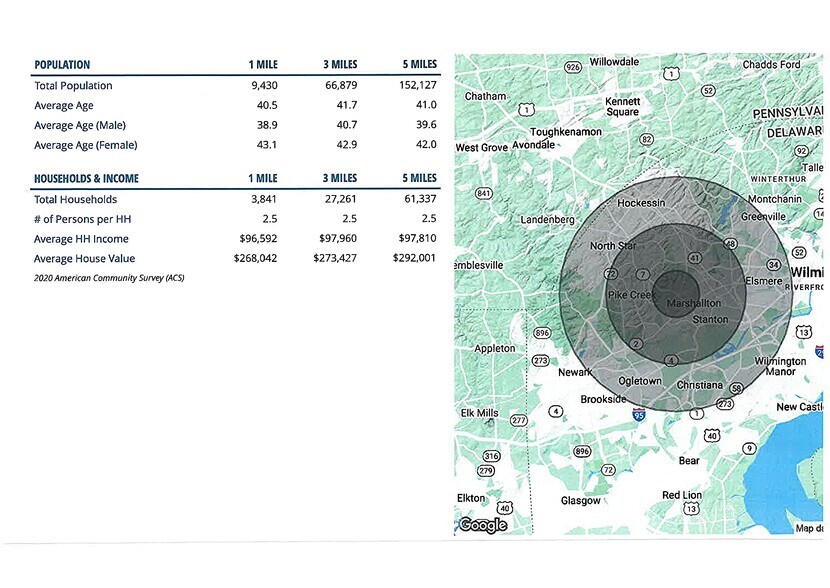Screen dimensions: 830x588
Task: Click the 5 mile Total Population value 152,127
Action: pos(416,86)
